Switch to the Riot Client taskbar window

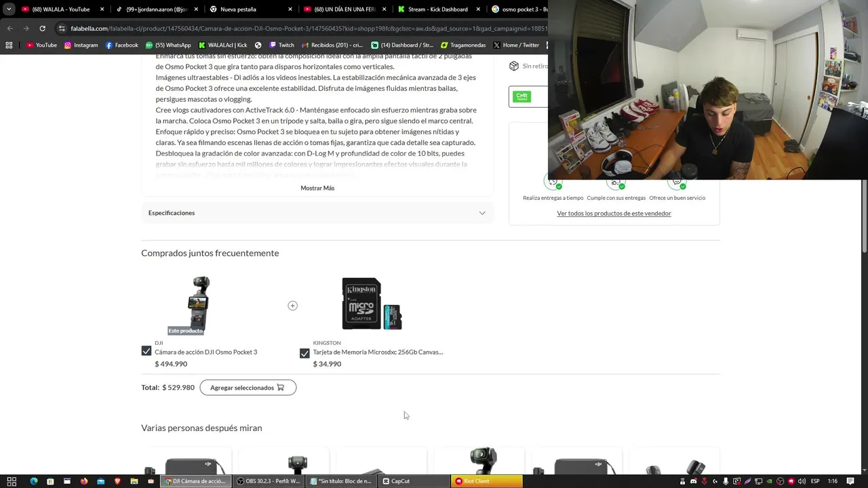487,481
